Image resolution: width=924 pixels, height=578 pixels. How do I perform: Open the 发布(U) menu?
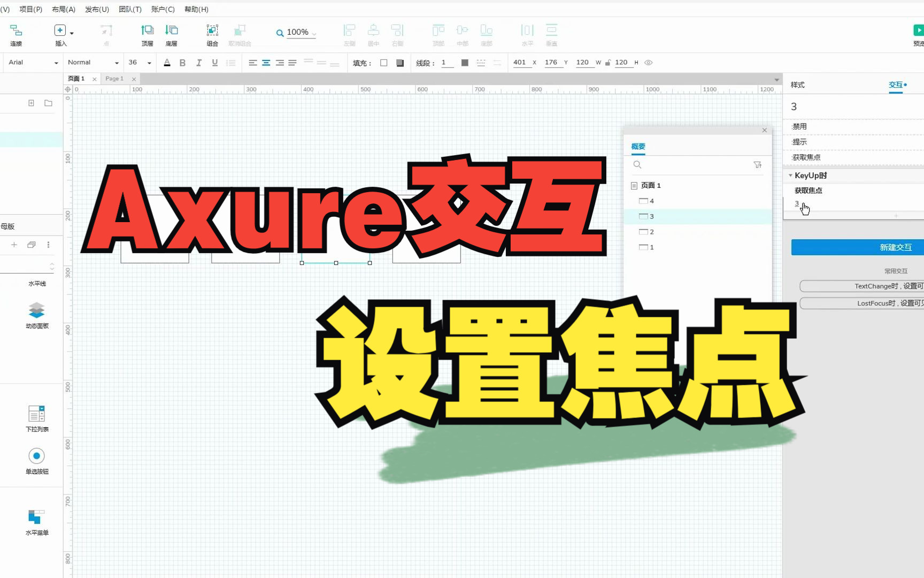97,9
